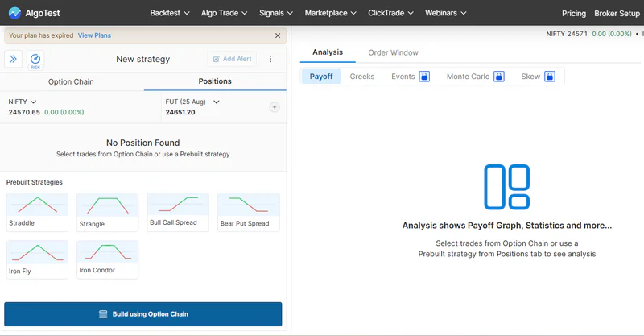Click the lock icon beside Monte Carlo
Screen dimensions: 644x336
(x=499, y=77)
